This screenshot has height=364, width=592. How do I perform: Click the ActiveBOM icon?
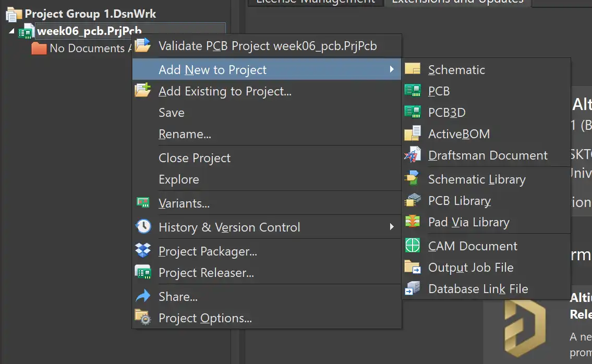tap(413, 134)
